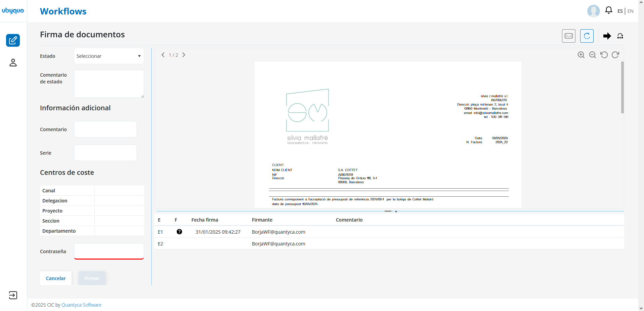This screenshot has width=644, height=311.
Task: Rotate document clockwise
Action: 615,55
